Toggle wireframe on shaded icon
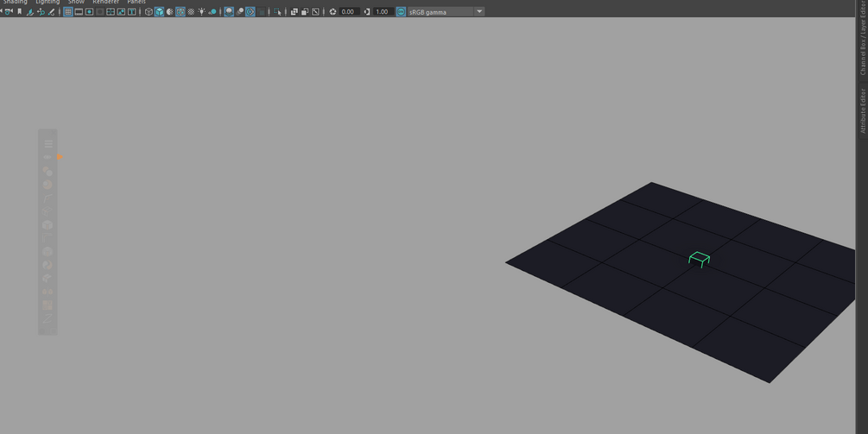868x434 pixels. pyautogui.click(x=181, y=11)
